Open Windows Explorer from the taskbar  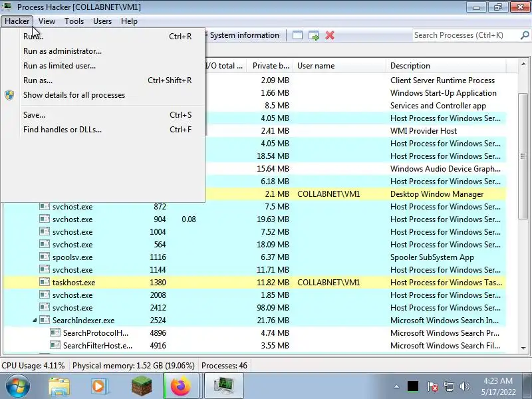[x=59, y=386]
